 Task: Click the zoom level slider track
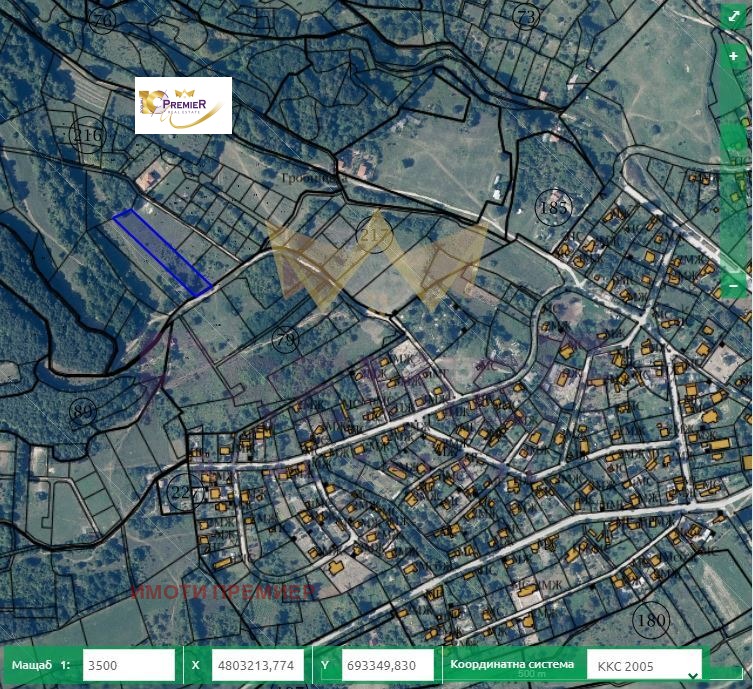[x=733, y=170]
